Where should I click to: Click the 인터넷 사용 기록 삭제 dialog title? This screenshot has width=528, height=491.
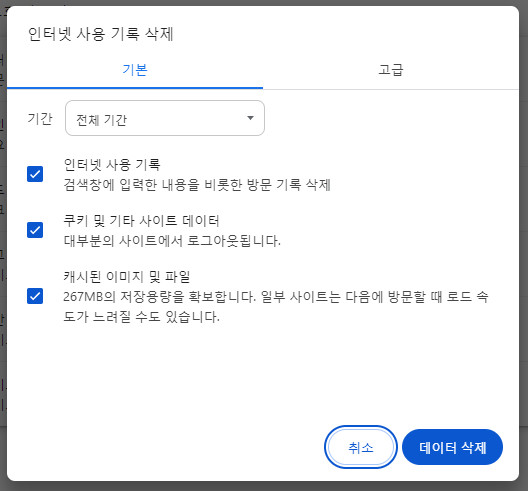tap(100, 34)
